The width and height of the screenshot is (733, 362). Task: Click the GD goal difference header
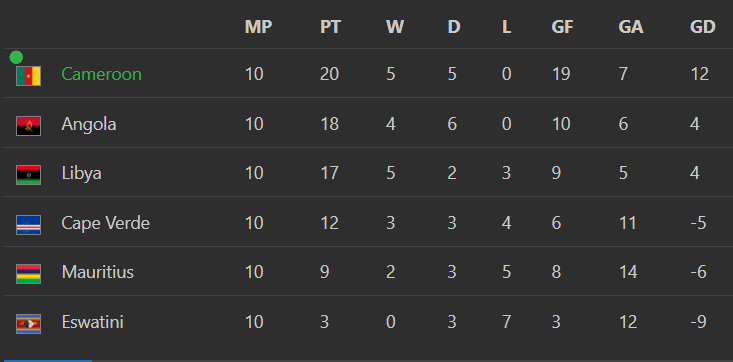pos(703,27)
